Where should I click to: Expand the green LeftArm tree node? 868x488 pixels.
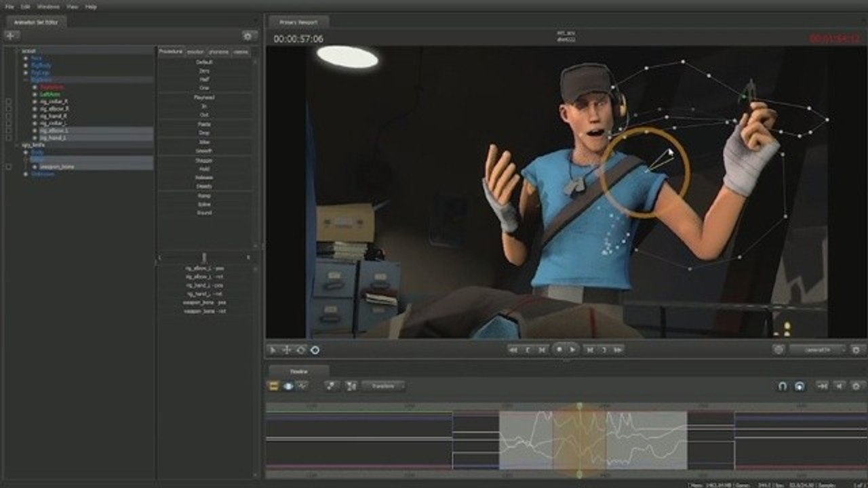tap(35, 94)
